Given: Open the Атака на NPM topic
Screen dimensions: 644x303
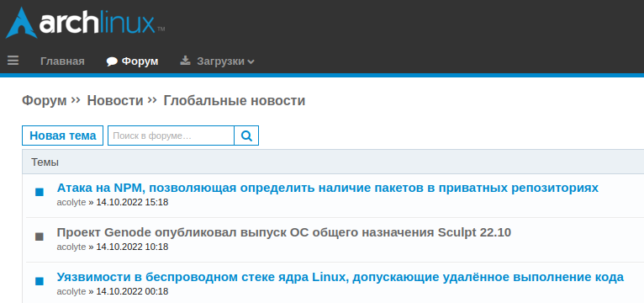Looking at the screenshot, I should [x=327, y=188].
